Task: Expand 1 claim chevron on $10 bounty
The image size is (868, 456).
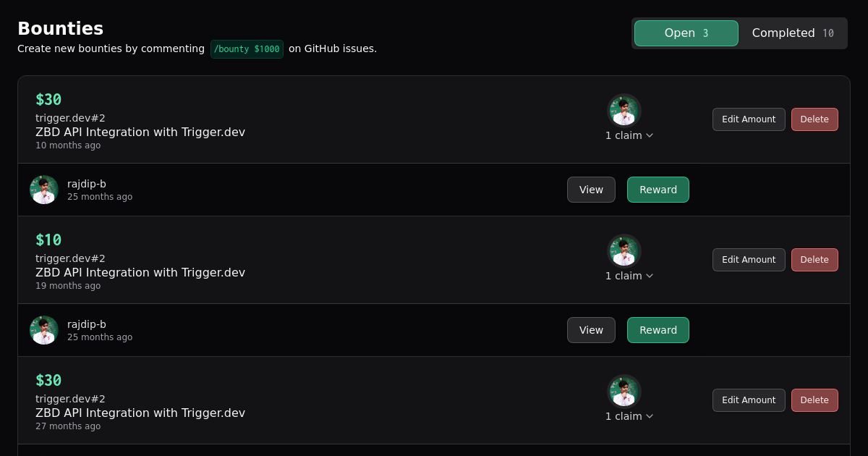Action: click(650, 276)
